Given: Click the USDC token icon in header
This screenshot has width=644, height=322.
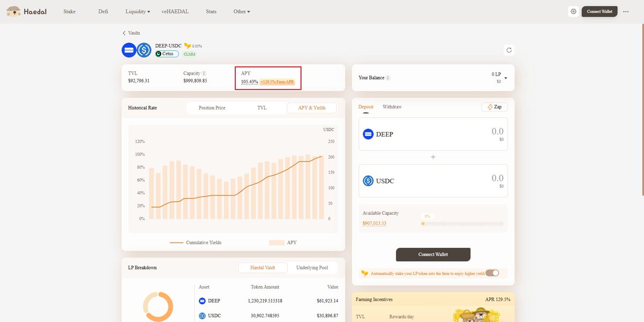Looking at the screenshot, I should [x=144, y=50].
